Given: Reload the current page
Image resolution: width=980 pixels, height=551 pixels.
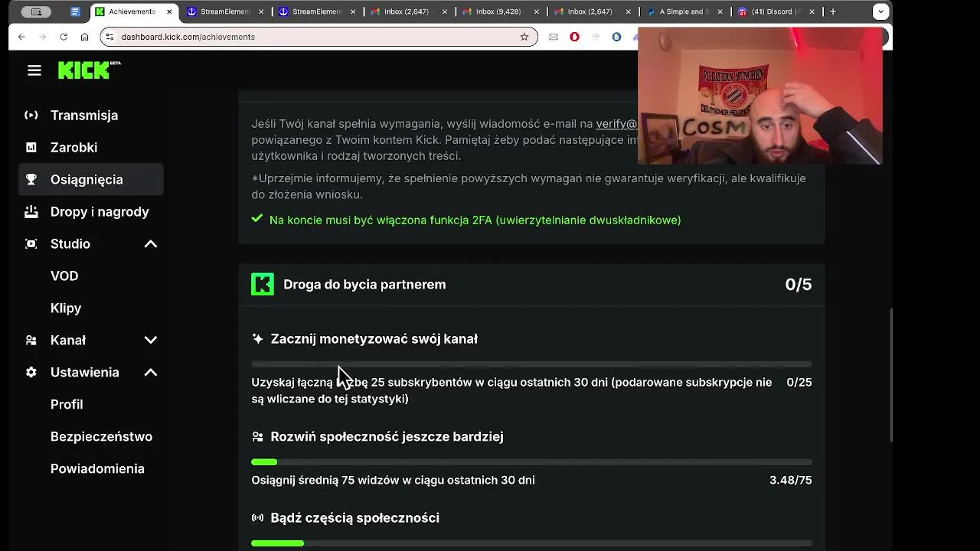Looking at the screenshot, I should click(x=64, y=37).
